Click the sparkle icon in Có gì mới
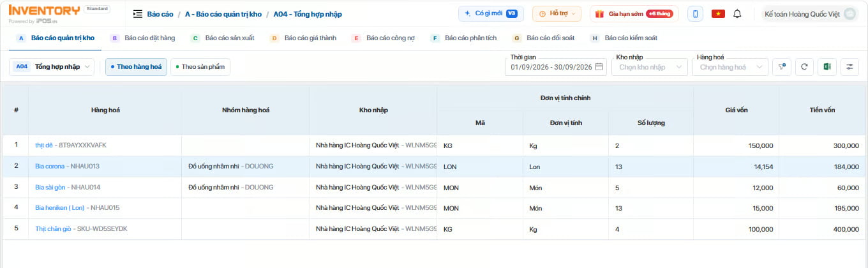This screenshot has width=868, height=268. click(468, 13)
